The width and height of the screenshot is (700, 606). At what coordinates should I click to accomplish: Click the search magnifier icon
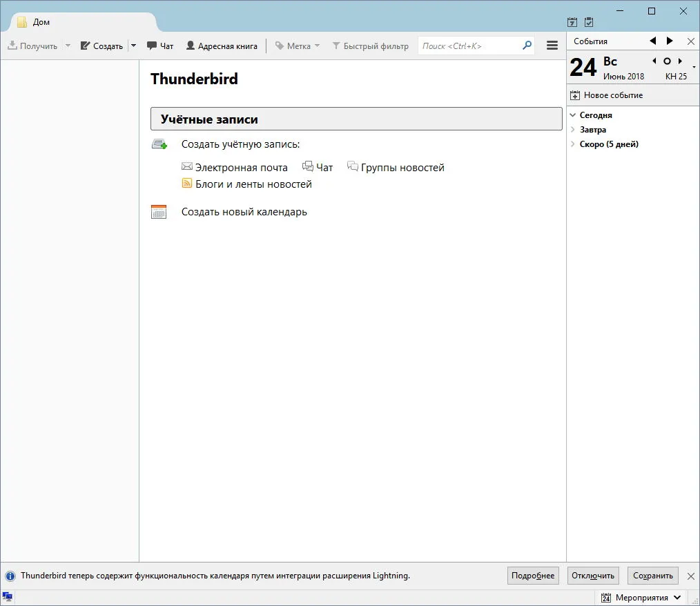[x=527, y=46]
